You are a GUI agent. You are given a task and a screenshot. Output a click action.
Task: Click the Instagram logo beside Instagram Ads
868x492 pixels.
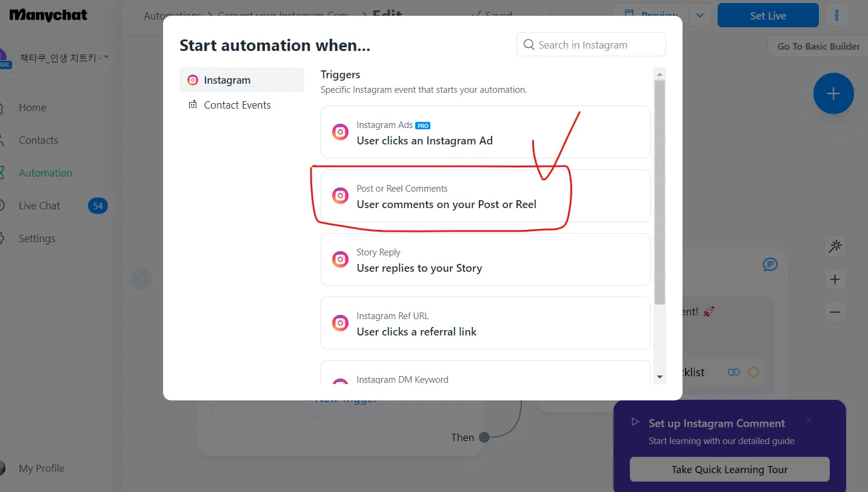pos(341,132)
